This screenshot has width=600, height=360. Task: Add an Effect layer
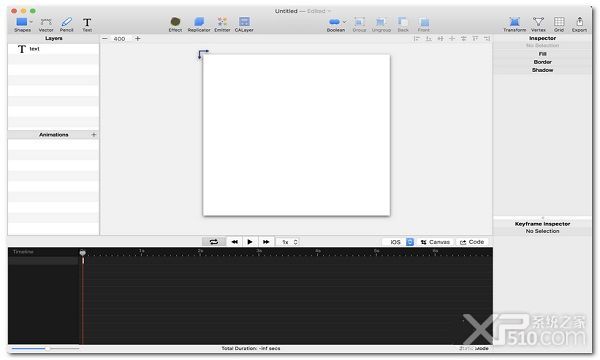175,24
